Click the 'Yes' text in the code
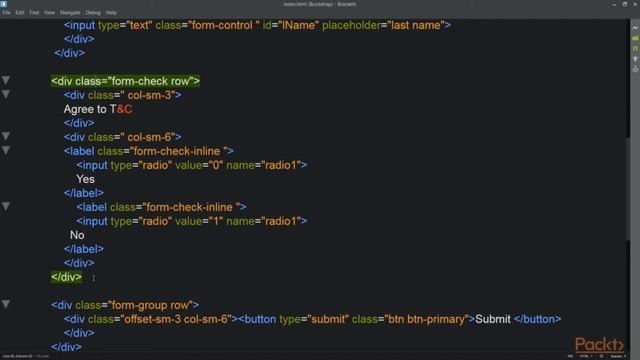The width and height of the screenshot is (640, 360). 85,179
